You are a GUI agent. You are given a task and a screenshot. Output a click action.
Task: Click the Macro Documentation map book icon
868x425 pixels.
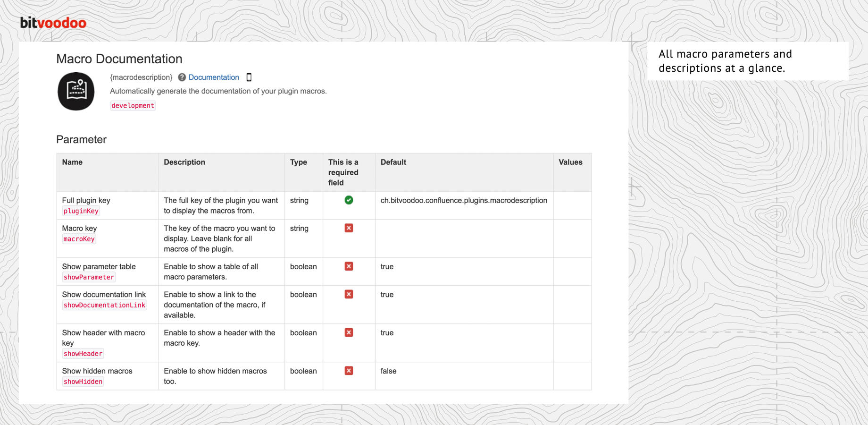(76, 91)
